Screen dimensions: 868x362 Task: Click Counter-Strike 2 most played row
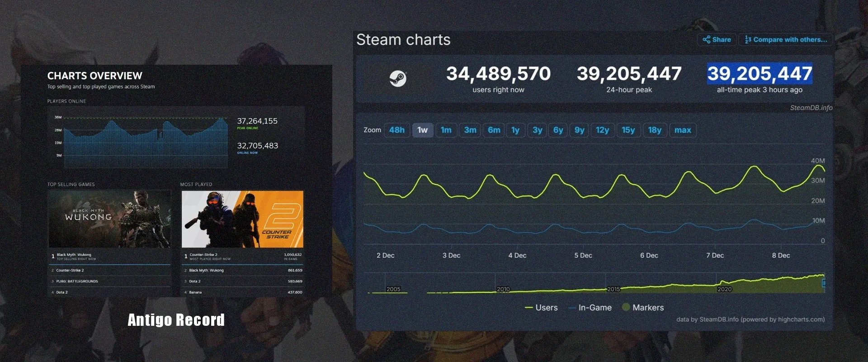[242, 257]
